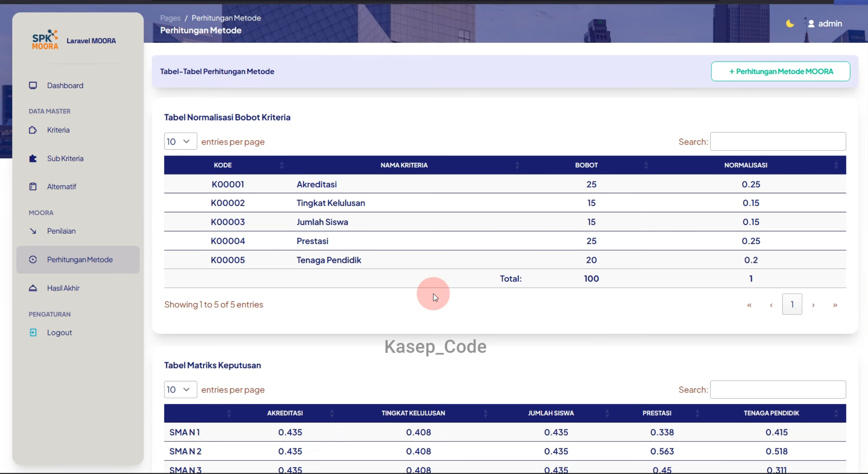Click the Dashboard monitor icon
868x474 pixels.
tap(33, 85)
